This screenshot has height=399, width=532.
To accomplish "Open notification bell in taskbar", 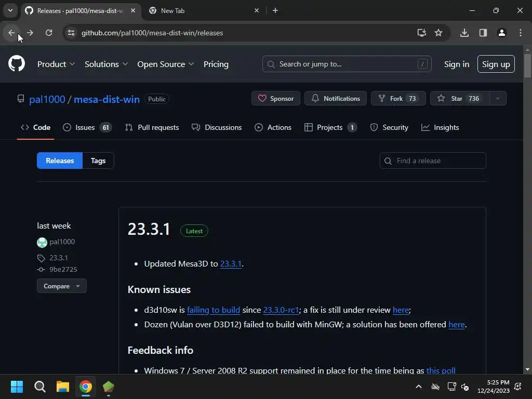I will [x=518, y=387].
